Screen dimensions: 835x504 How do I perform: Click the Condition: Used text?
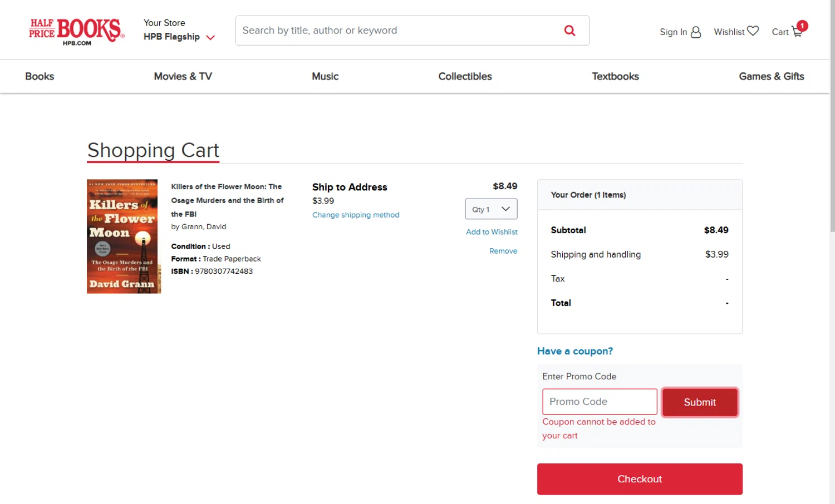coord(200,246)
